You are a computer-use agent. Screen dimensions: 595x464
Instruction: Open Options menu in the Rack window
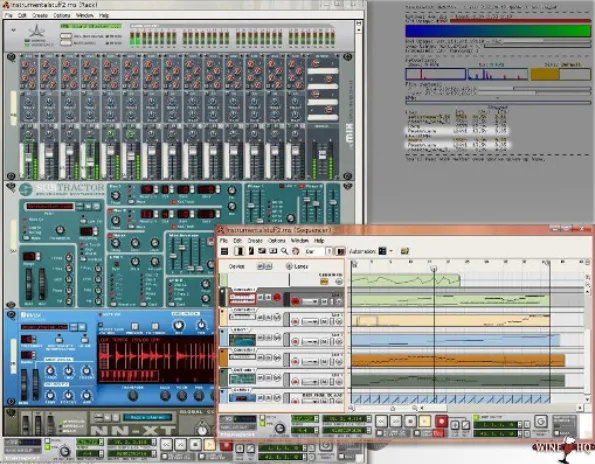(x=61, y=15)
